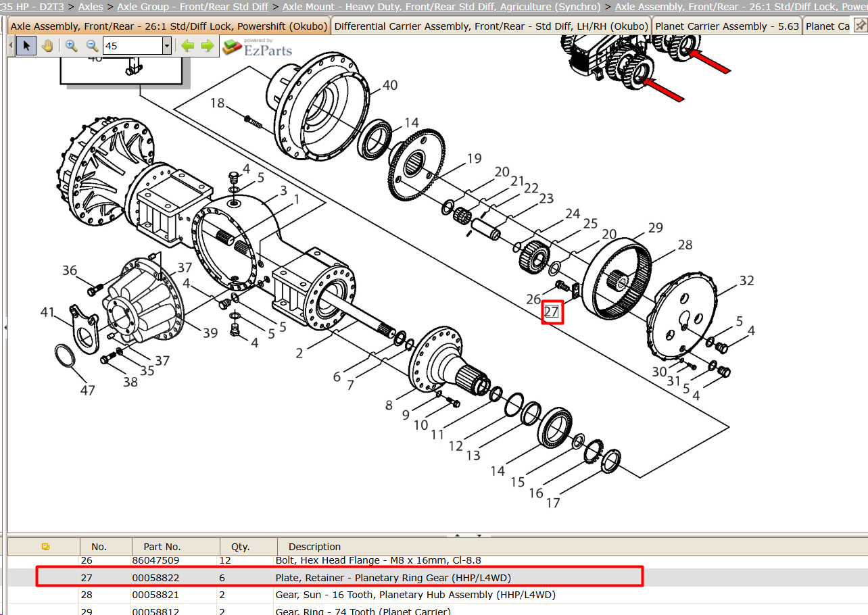Open the partially hidden Planet Ca tab
This screenshot has width=868, height=615.
[827, 26]
